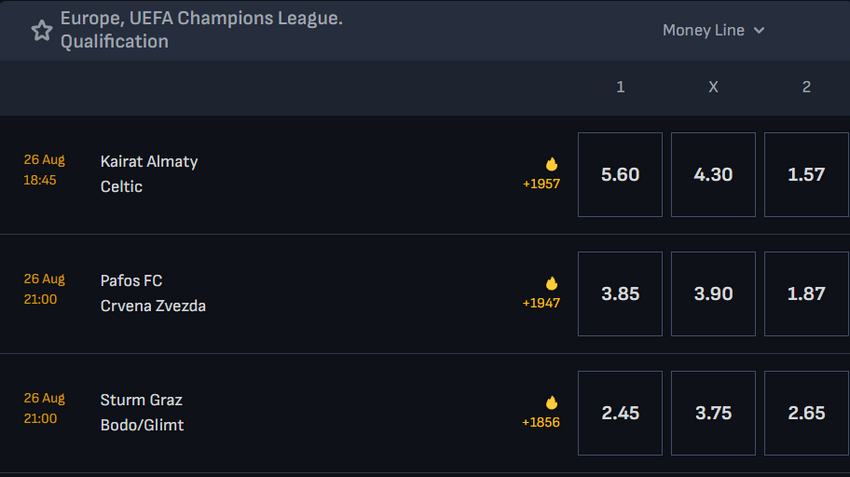This screenshot has height=477, width=850.
Task: Open +1957 more markets for Kairat-Celtic
Action: tap(541, 184)
